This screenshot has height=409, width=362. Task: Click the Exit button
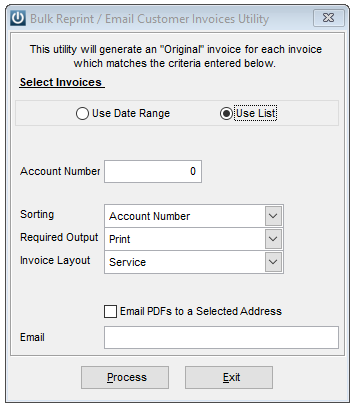tap(229, 377)
